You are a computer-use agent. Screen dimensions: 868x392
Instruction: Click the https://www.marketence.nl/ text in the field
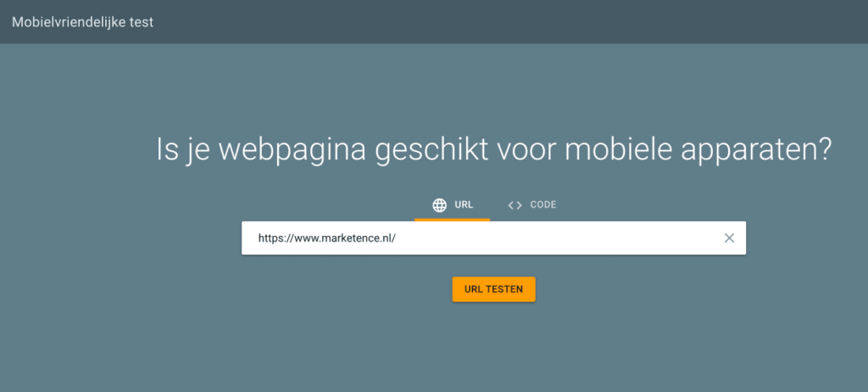(x=327, y=238)
